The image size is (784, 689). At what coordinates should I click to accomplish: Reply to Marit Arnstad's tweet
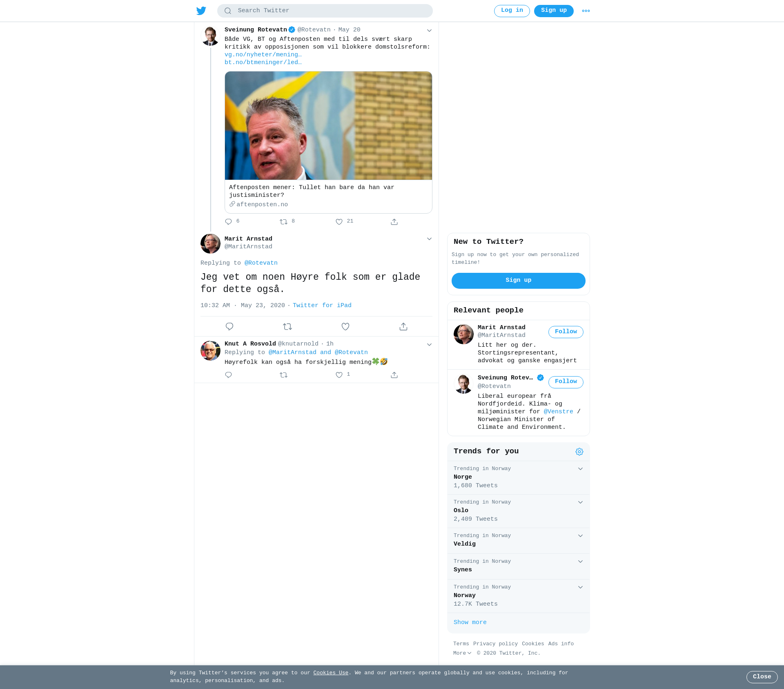(x=229, y=326)
